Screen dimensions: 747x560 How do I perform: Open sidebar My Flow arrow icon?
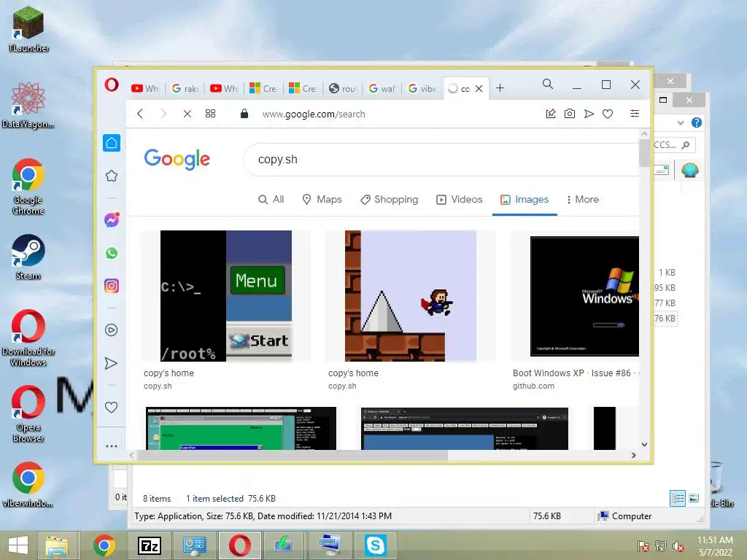click(x=111, y=363)
